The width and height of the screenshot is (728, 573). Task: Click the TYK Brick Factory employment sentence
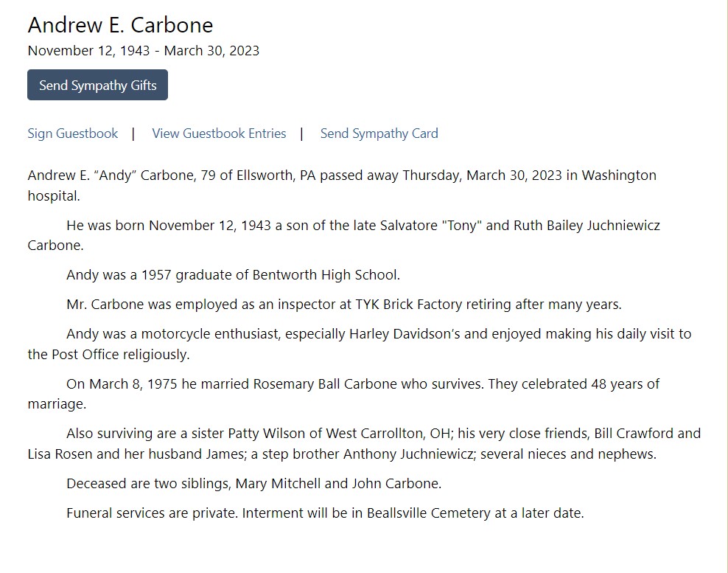343,304
